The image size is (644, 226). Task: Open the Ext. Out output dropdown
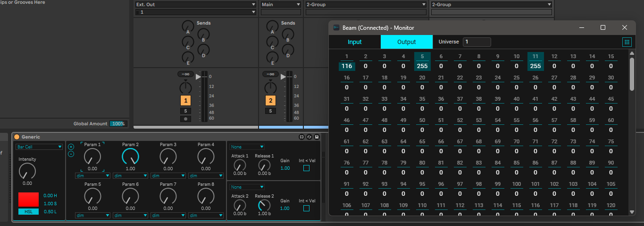(195, 5)
